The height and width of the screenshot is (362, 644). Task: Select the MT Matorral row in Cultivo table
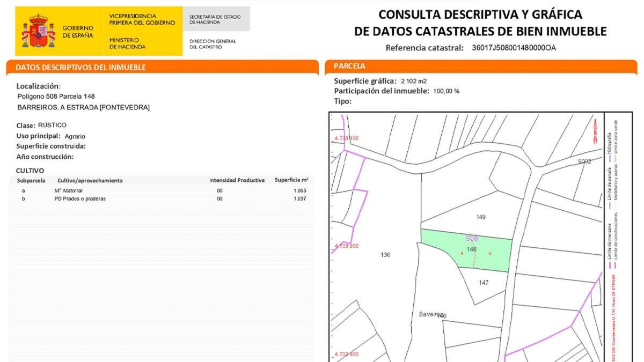(x=161, y=190)
